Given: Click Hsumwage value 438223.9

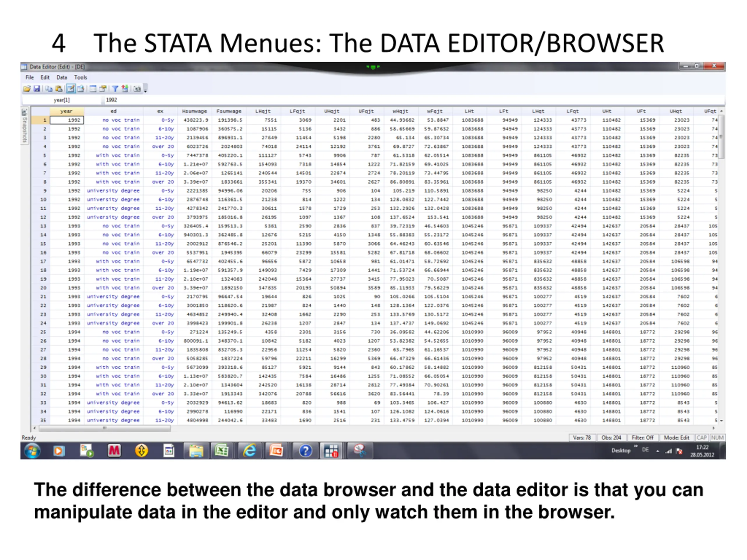Looking at the screenshot, I should [195, 120].
